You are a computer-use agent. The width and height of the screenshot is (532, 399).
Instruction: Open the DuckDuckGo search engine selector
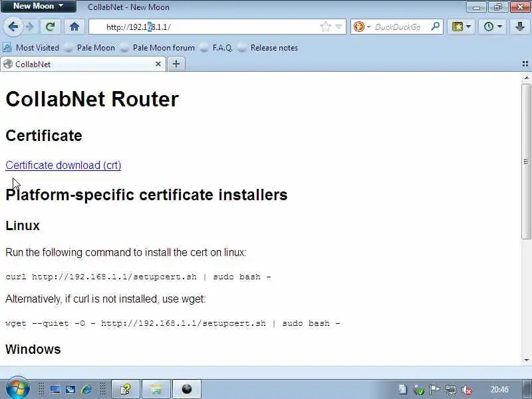coord(362,27)
